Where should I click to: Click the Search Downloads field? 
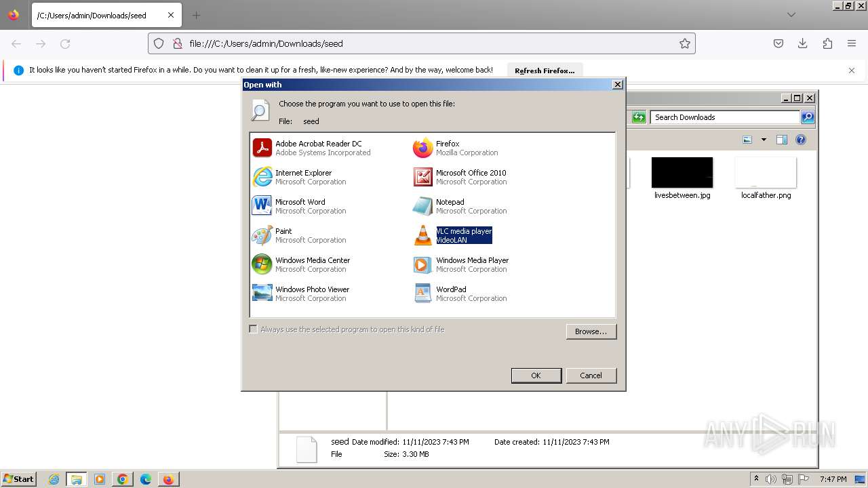tap(724, 117)
